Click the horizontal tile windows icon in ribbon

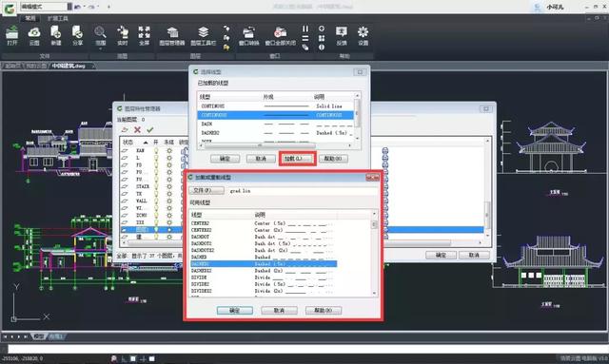tap(305, 38)
